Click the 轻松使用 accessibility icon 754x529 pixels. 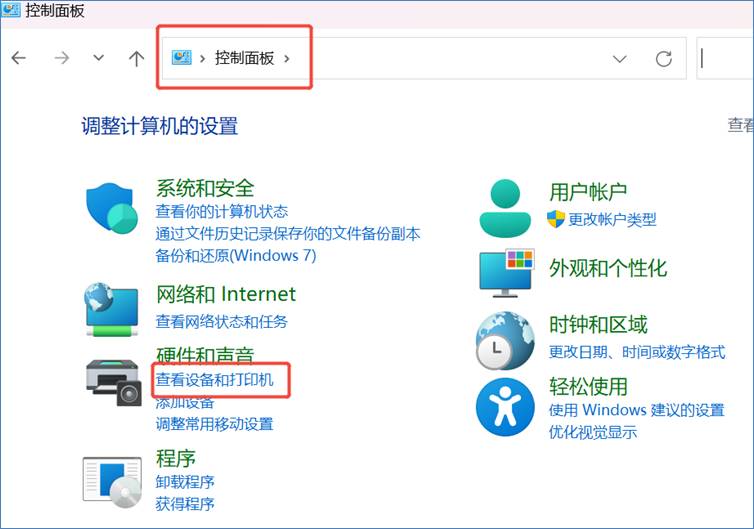[x=505, y=407]
